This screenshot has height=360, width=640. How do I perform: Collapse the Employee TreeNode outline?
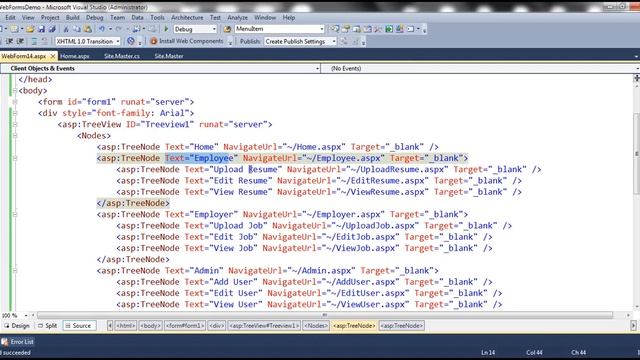pyautogui.click(x=15, y=158)
